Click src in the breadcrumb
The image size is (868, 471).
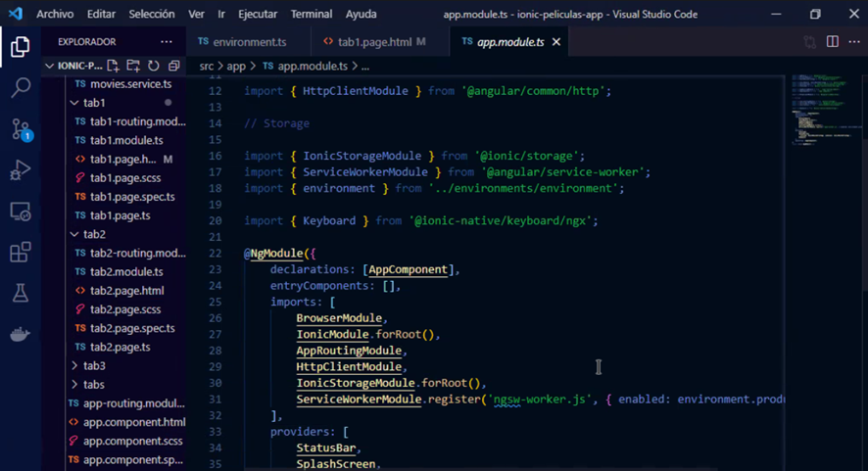[x=207, y=67]
